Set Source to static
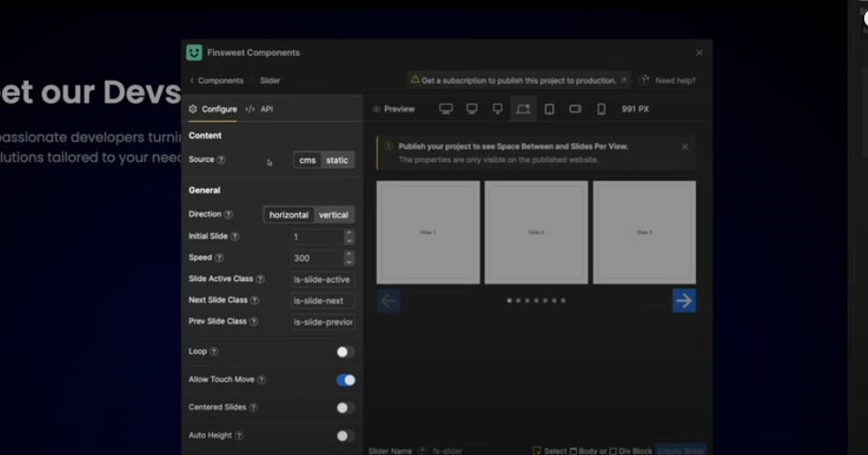Viewport: 868px width, 455px height. click(x=338, y=160)
